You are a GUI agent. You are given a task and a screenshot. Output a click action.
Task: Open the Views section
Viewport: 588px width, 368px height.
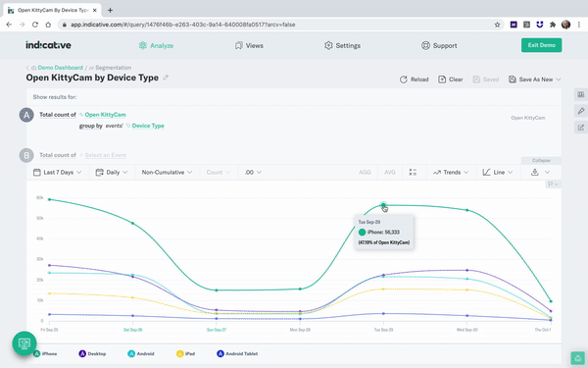249,45
